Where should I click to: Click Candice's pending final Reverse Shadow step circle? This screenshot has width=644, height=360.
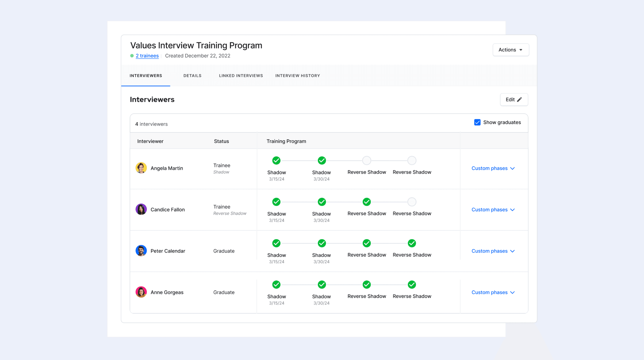[x=412, y=202]
